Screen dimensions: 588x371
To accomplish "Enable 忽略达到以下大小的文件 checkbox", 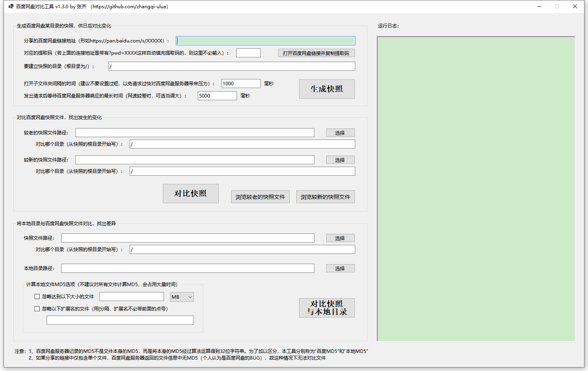I will [37, 297].
